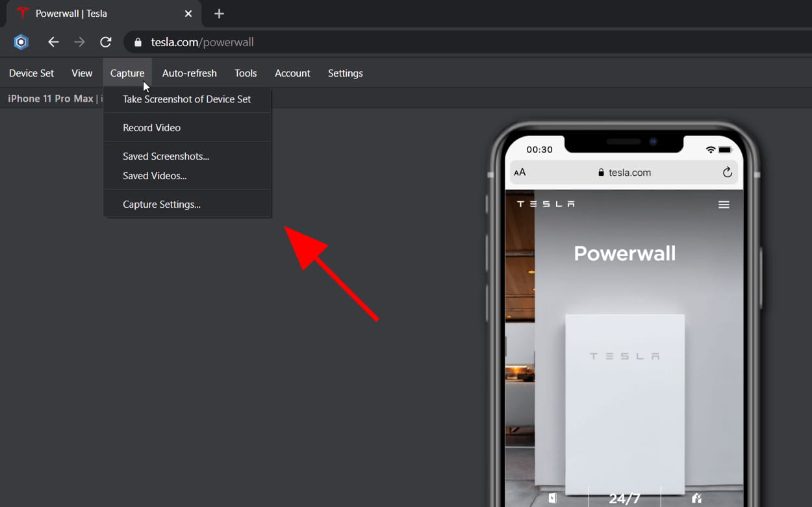Image resolution: width=812 pixels, height=507 pixels.
Task: Click the Powerwall heading on phone
Action: coord(625,253)
